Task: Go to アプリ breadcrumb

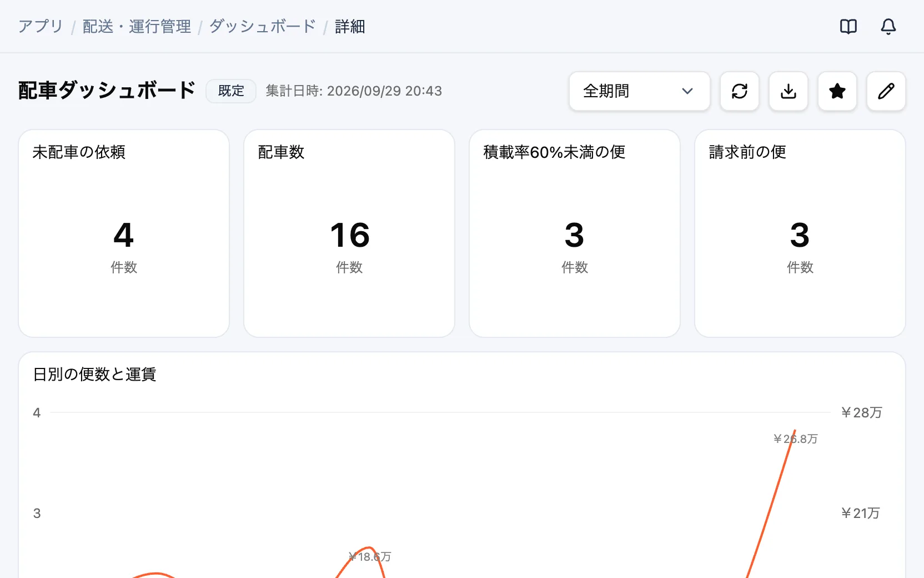Action: coord(41,26)
